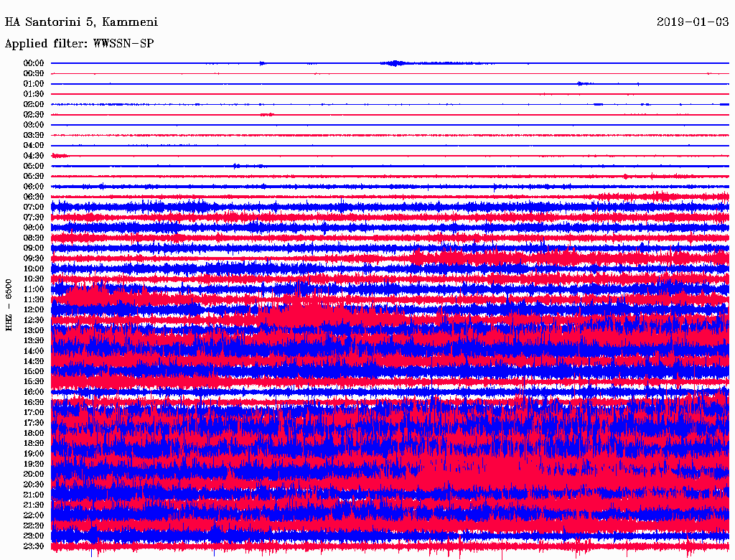The height and width of the screenshot is (560, 735).
Task: Click the 10:00 time label
Action: (34, 269)
